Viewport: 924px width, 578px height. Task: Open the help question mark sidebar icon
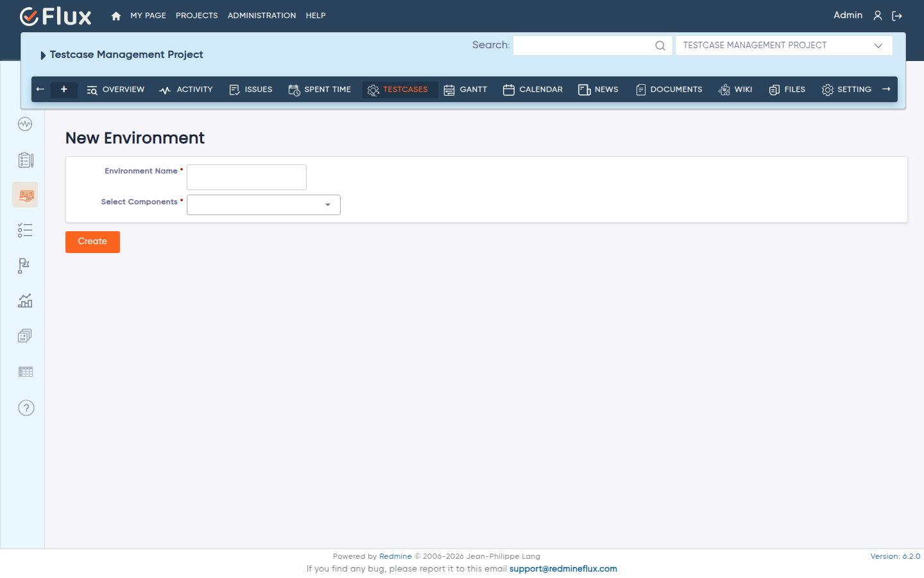tap(26, 408)
